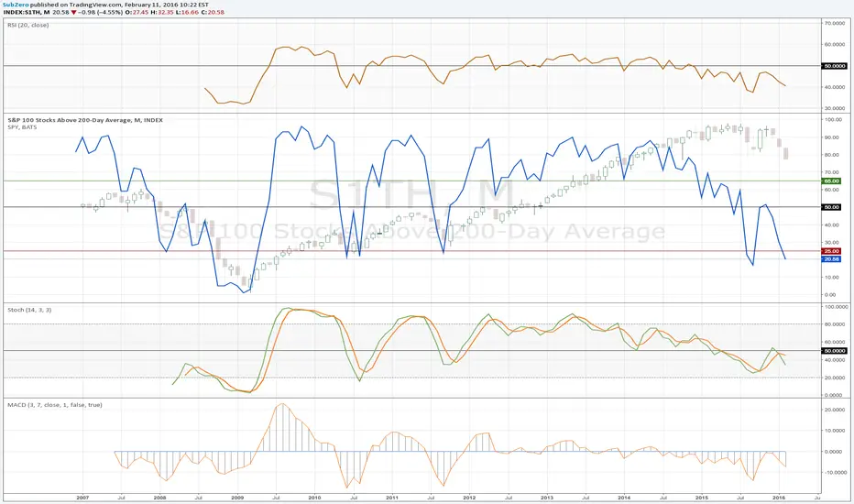Click the 50.0000 tag on Stoch axis
Screen dimensions: 854x504
point(834,351)
